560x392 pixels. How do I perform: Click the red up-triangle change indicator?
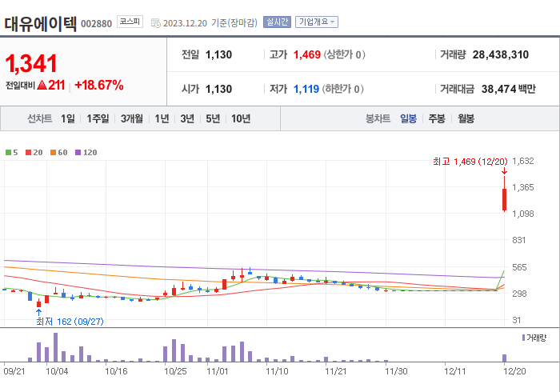tap(42, 85)
